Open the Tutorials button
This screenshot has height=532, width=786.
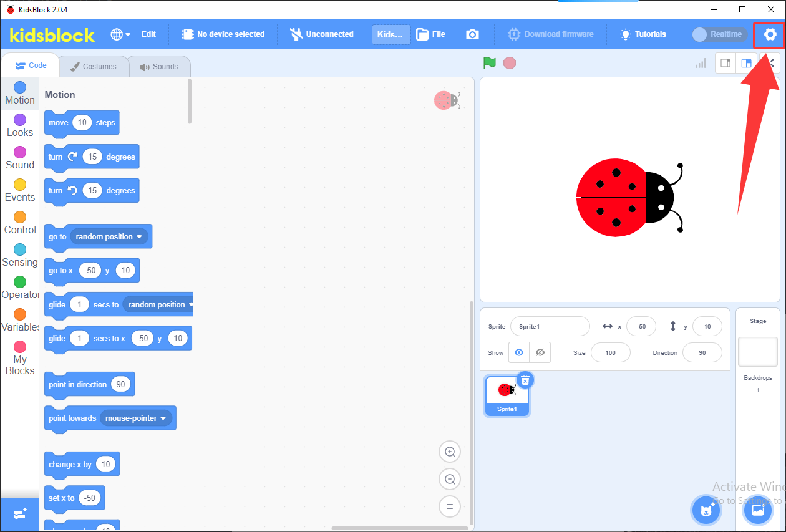[643, 34]
